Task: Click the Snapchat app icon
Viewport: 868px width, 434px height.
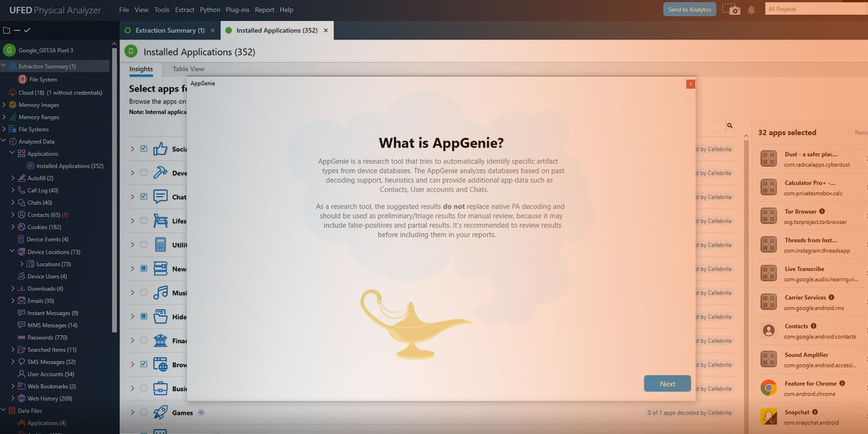Action: point(768,417)
